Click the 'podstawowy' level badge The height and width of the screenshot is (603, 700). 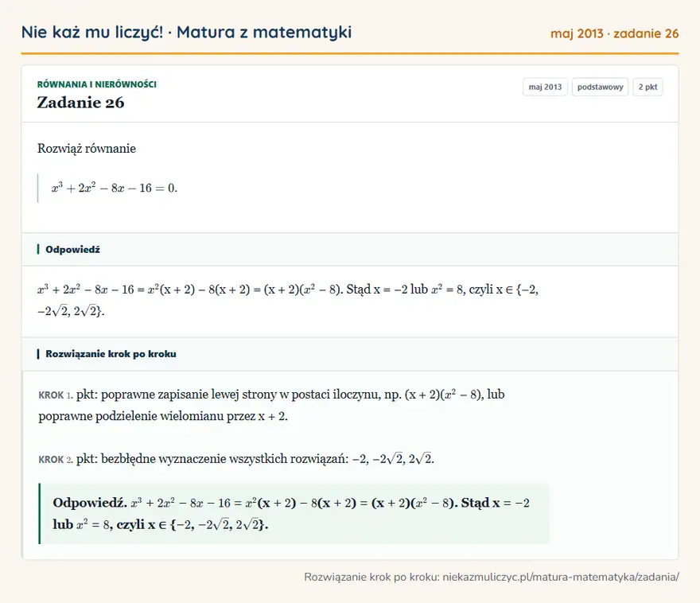click(600, 87)
